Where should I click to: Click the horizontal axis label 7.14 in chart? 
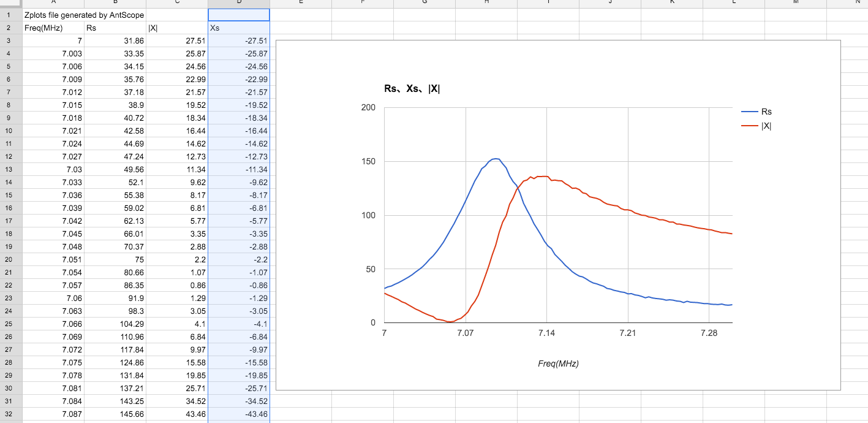click(546, 333)
